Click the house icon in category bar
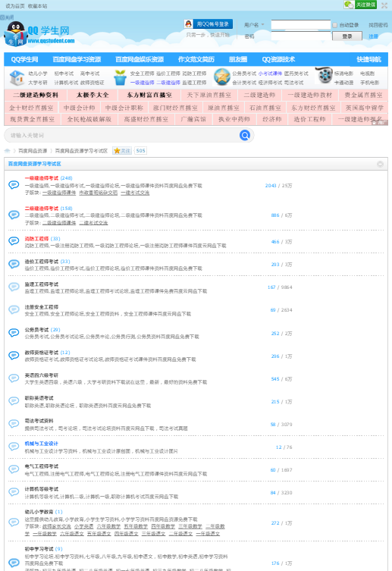Image resolution: width=392 pixels, height=571 pixels. 17,77
